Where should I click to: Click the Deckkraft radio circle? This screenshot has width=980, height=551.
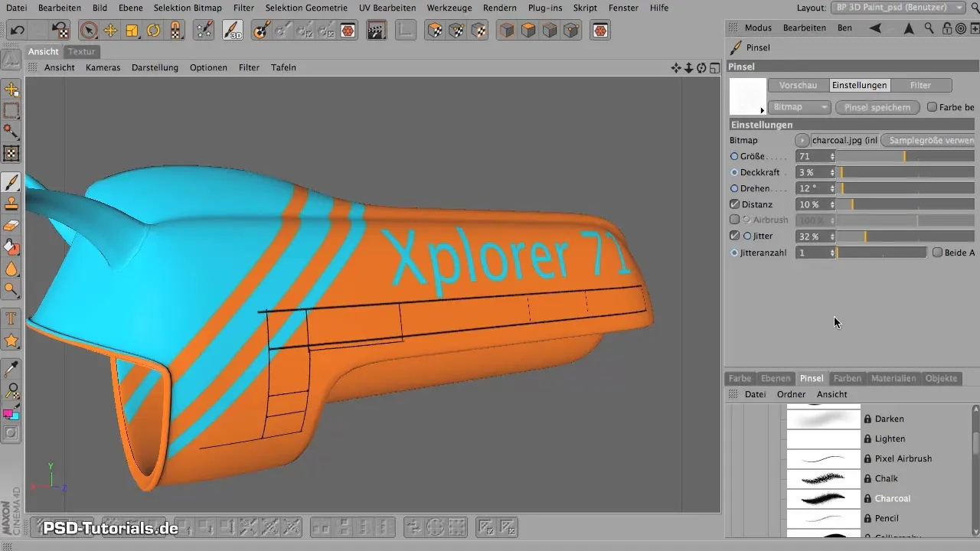click(x=735, y=172)
